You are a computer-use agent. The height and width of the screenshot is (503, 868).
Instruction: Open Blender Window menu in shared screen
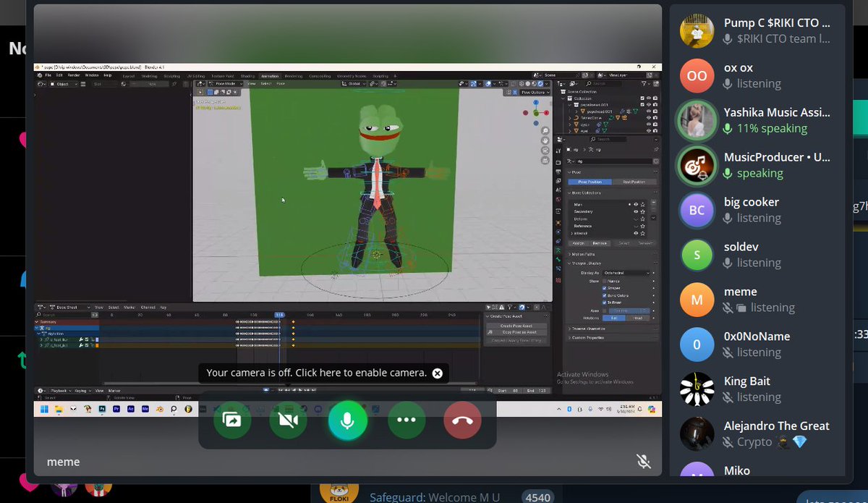pos(92,75)
